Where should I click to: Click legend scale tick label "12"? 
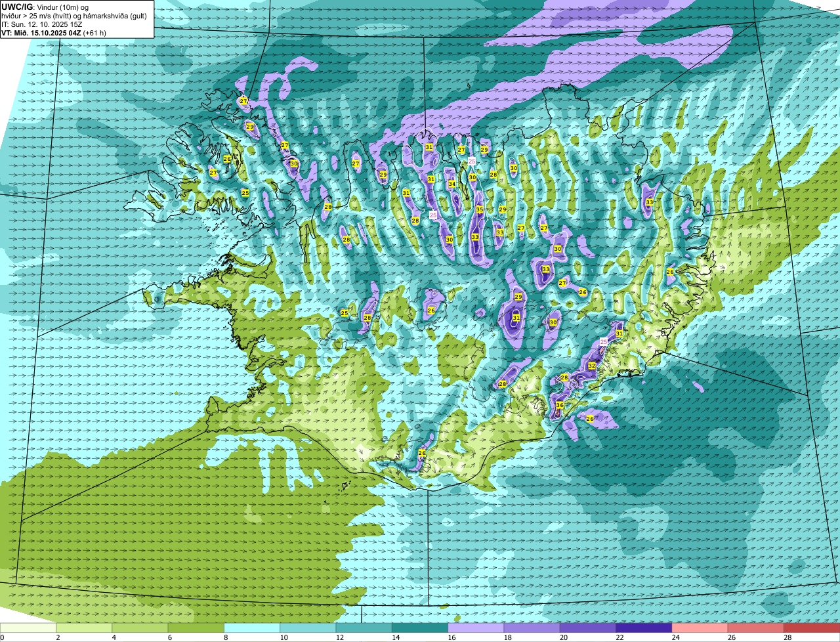(x=339, y=637)
